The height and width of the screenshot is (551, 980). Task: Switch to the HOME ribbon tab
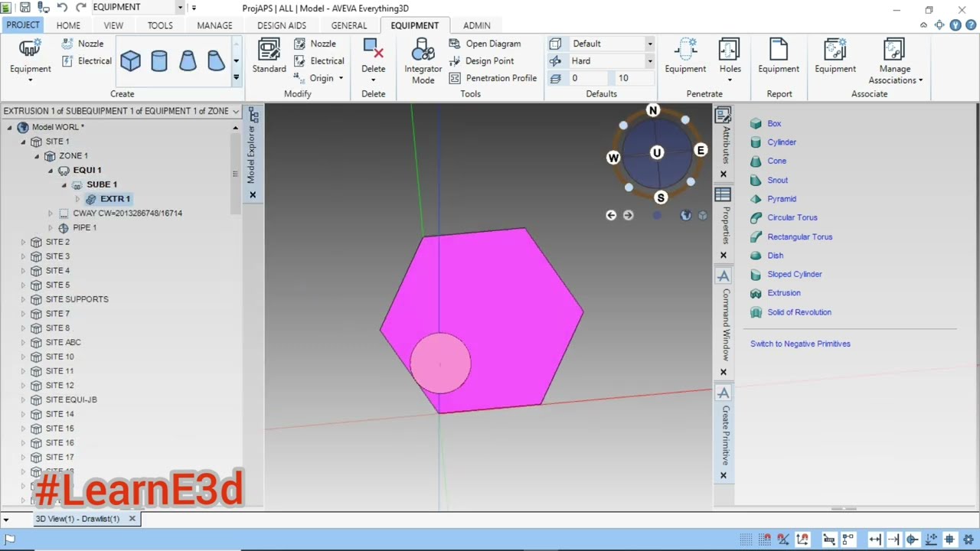click(x=68, y=25)
